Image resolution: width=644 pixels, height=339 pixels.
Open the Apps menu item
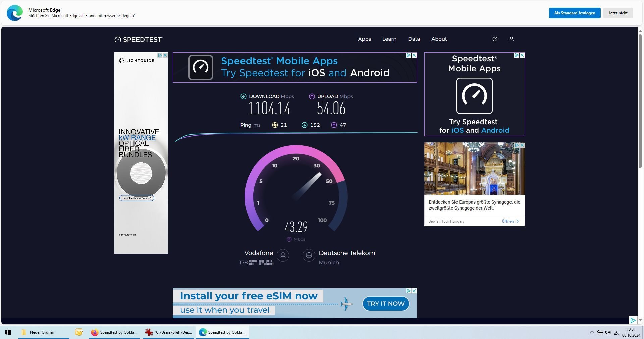(x=364, y=39)
